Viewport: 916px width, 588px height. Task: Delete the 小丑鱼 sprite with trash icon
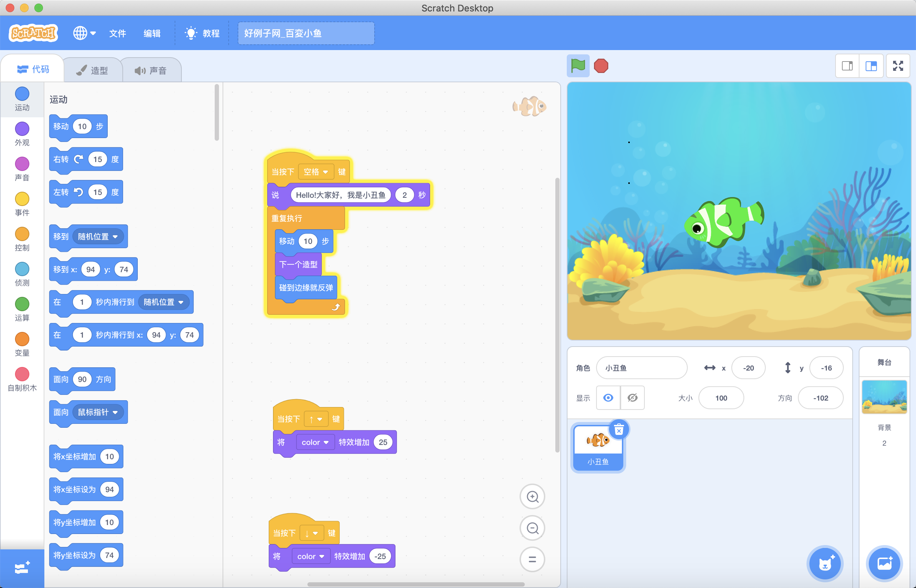(619, 430)
